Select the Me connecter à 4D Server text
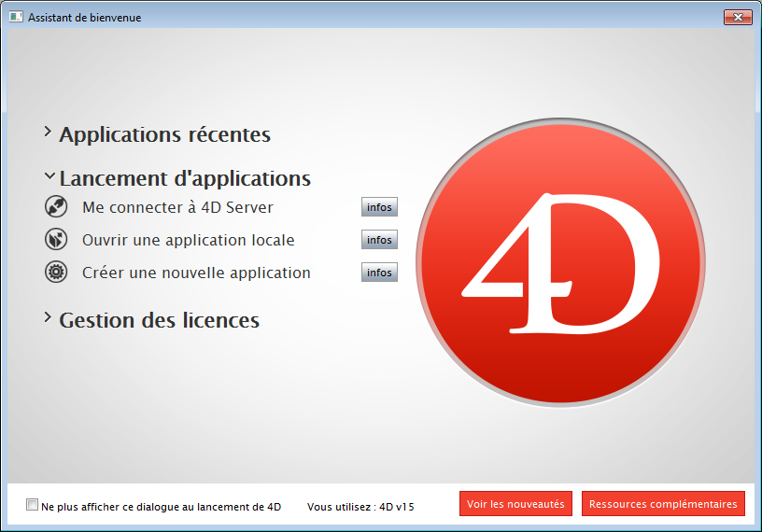 [177, 207]
